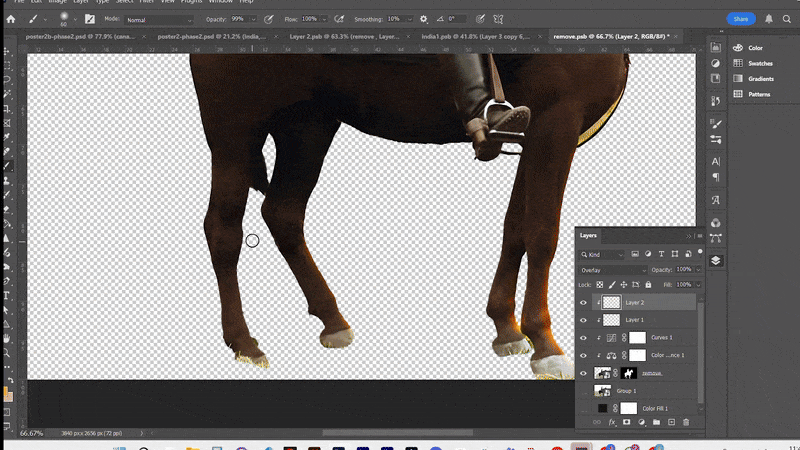Open symmetry paint butterfly icon
This screenshot has width=800, height=450.
click(x=498, y=19)
